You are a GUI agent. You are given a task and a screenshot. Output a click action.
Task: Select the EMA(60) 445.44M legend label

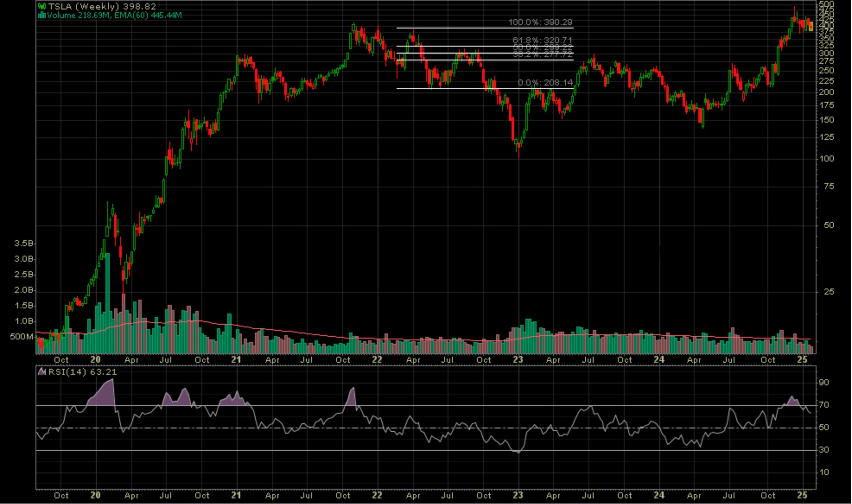(x=148, y=15)
